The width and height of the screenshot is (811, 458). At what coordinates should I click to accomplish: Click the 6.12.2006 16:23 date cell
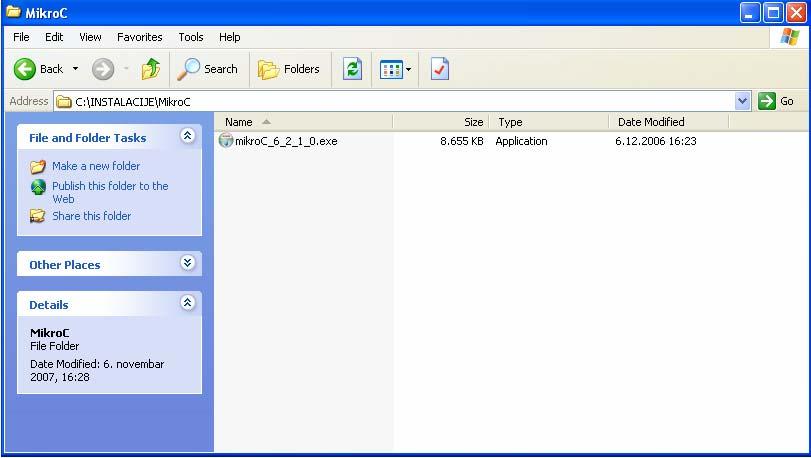(x=656, y=141)
